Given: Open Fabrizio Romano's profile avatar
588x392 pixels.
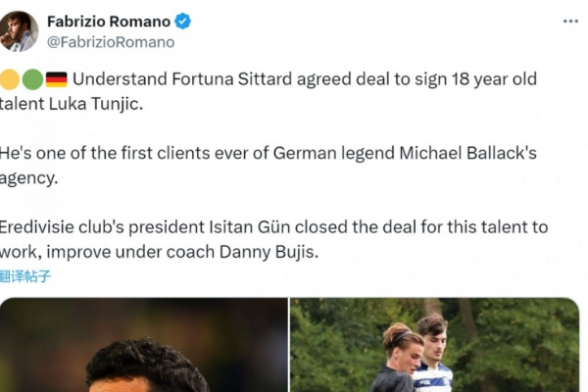Looking at the screenshot, I should click(20, 31).
